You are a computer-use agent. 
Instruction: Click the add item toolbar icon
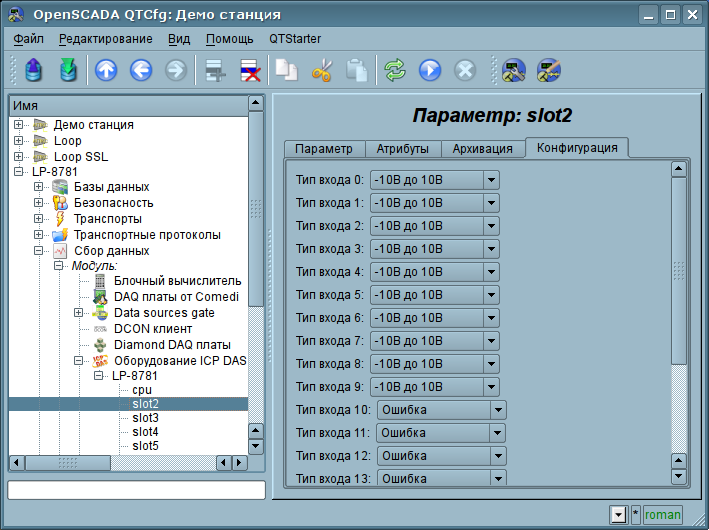[213, 70]
